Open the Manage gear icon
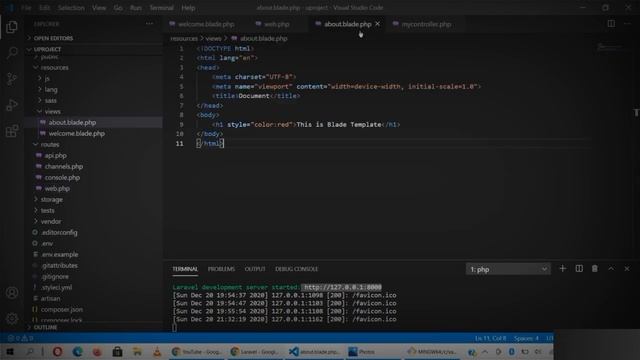 click(x=12, y=318)
